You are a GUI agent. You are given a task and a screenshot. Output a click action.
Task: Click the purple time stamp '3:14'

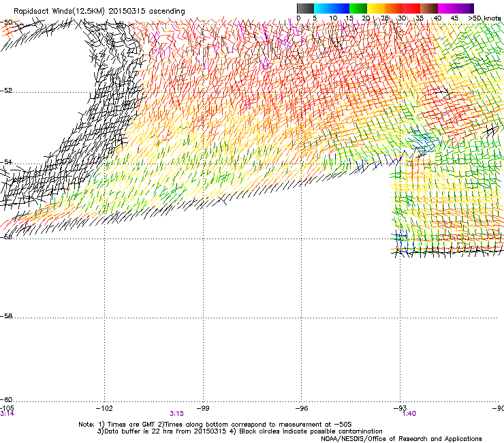point(7,414)
